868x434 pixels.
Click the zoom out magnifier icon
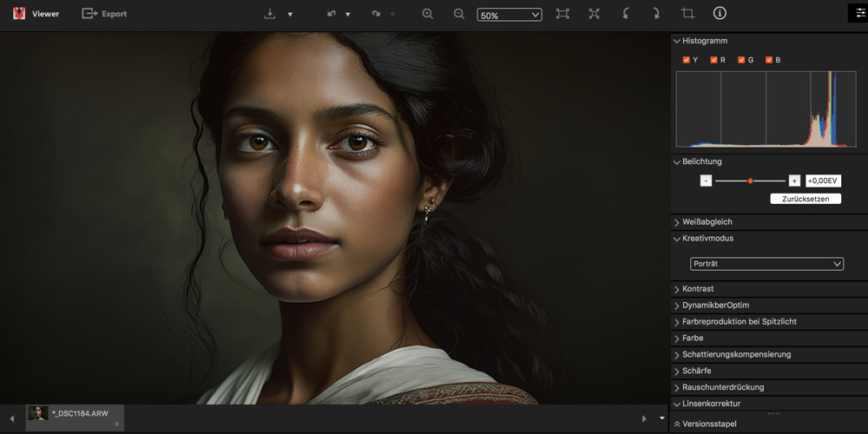click(x=458, y=14)
